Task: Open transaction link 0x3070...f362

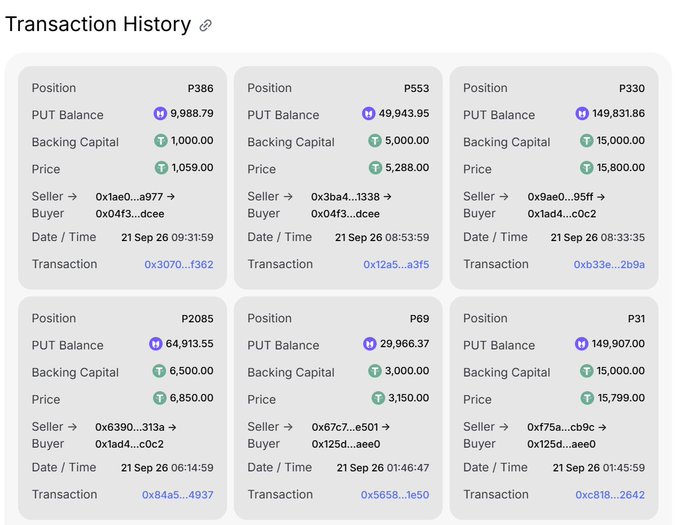Action: click(x=179, y=264)
